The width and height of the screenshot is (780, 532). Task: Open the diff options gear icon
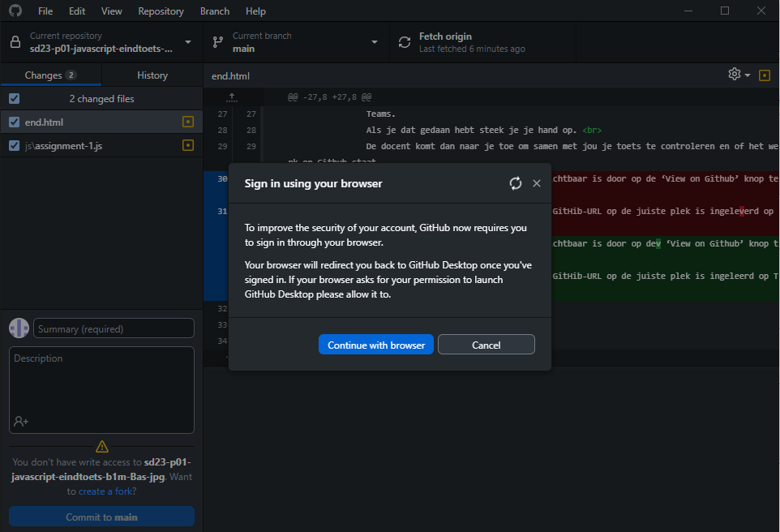tap(734, 74)
